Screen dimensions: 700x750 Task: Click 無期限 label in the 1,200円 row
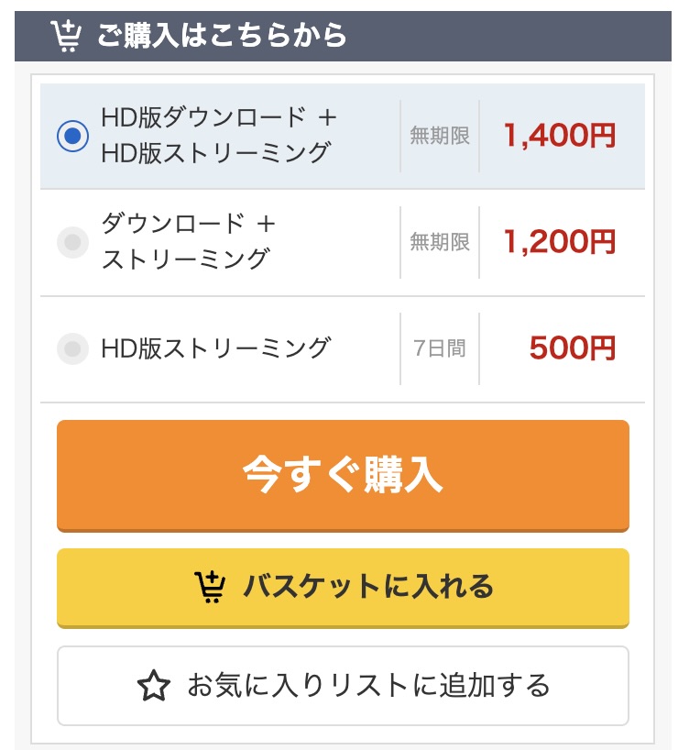440,242
